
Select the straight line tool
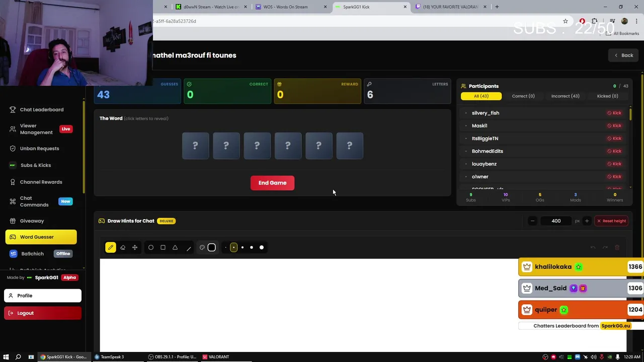tap(189, 247)
